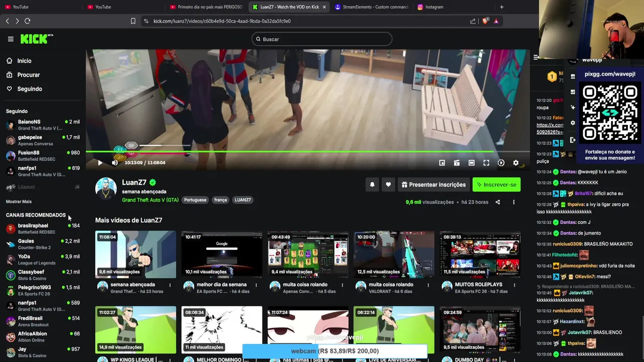Screen dimensions: 644x362
Task: Enter fullscreen mode
Action: (487, 163)
